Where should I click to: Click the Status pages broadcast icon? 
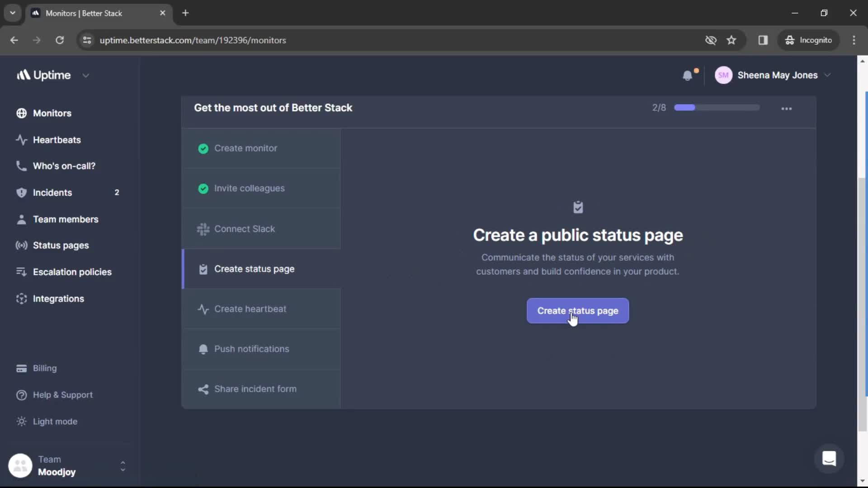click(x=21, y=246)
